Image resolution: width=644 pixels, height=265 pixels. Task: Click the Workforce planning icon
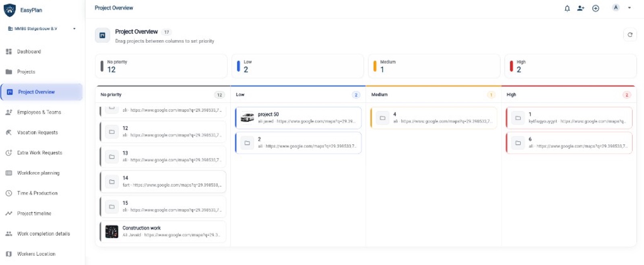coord(9,173)
